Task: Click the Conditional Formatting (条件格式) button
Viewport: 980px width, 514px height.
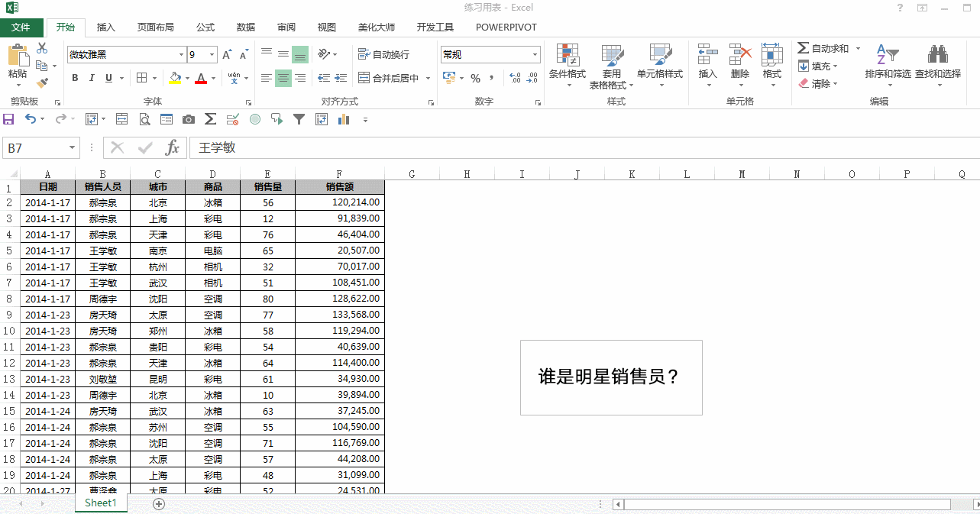Action: point(568,66)
